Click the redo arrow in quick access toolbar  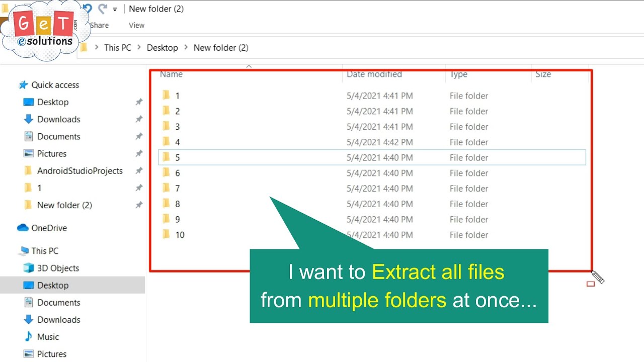click(x=103, y=9)
